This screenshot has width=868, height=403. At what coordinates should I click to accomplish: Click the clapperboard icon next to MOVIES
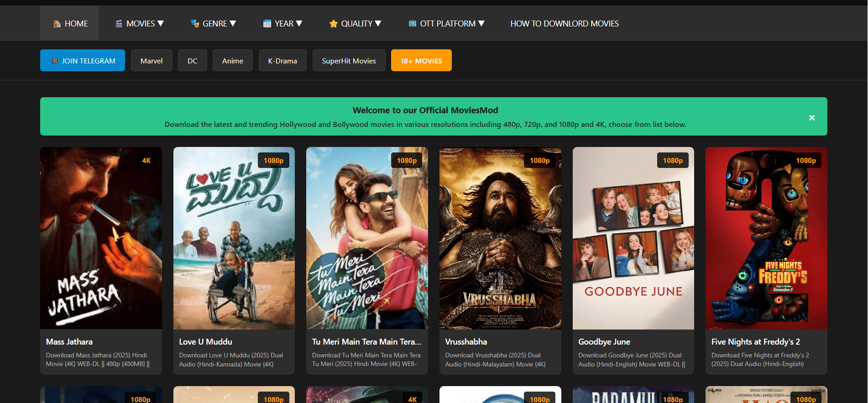point(119,24)
